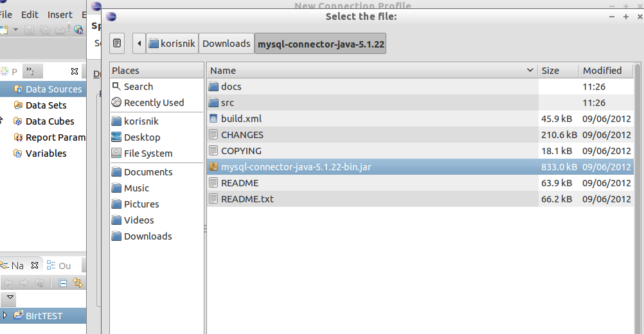
Task: Click the 833.0 kB size cell
Action: click(x=559, y=167)
